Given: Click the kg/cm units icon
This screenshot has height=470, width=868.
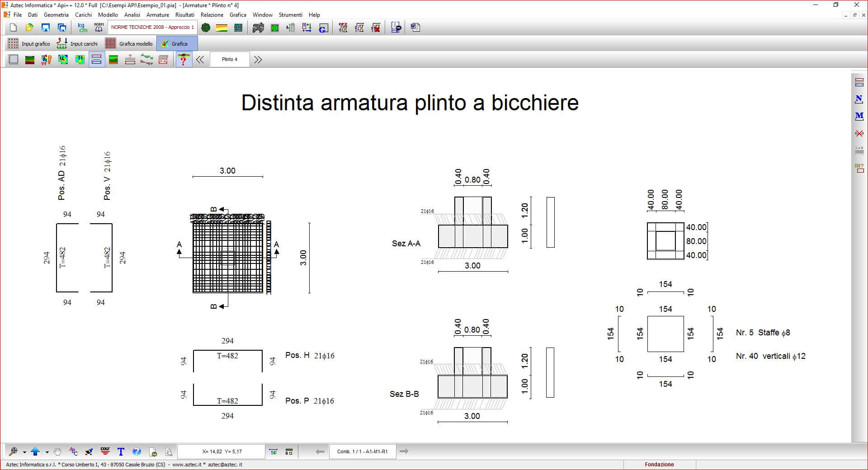Looking at the screenshot, I should tap(82, 28).
